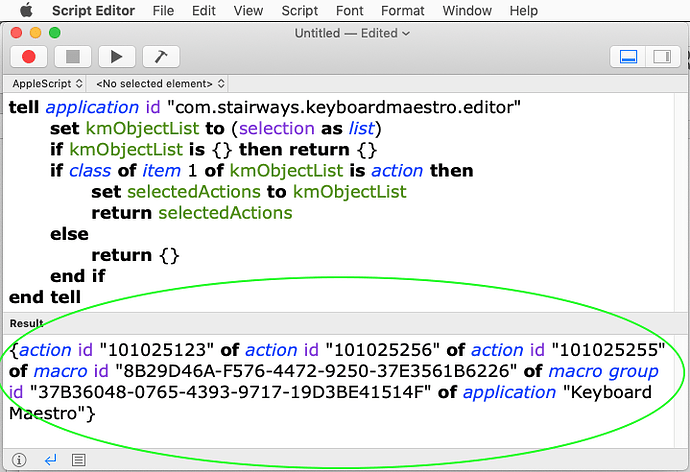Image resolution: width=690 pixels, height=472 pixels.
Task: Click the "Result" pane header label
Action: [x=26, y=323]
